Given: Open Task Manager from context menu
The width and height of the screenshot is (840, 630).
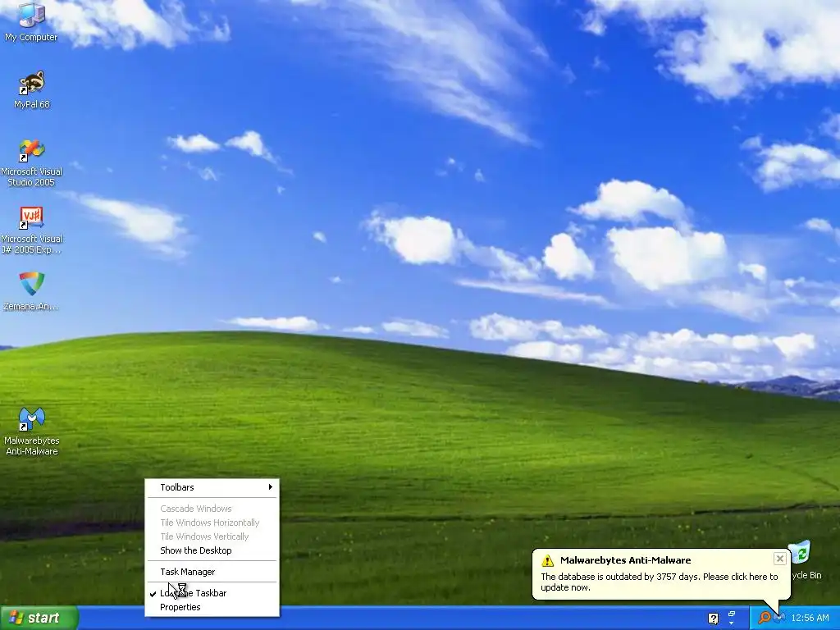Looking at the screenshot, I should click(212, 572).
